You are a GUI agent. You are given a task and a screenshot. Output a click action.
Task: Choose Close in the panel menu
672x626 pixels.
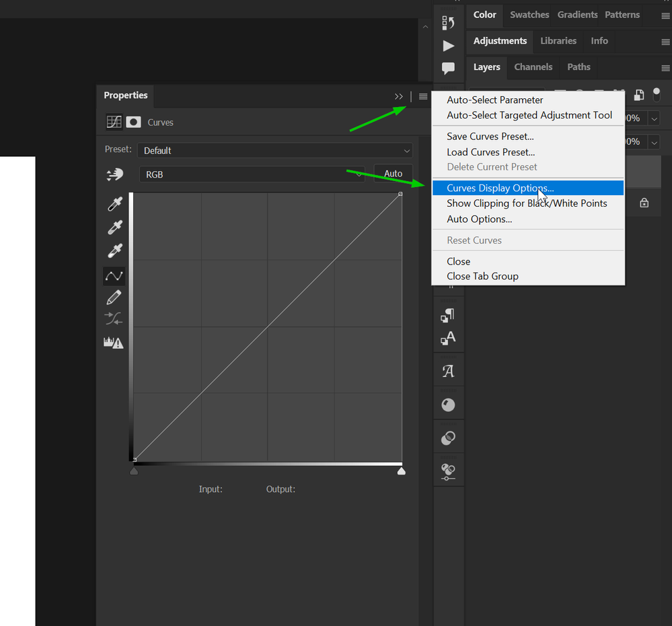pyautogui.click(x=458, y=262)
